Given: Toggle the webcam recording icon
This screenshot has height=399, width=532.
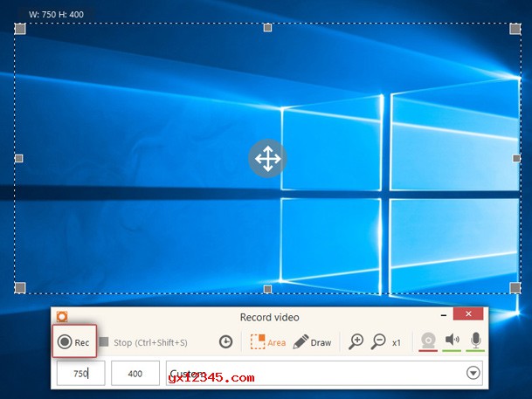Looking at the screenshot, I should 428,341.
